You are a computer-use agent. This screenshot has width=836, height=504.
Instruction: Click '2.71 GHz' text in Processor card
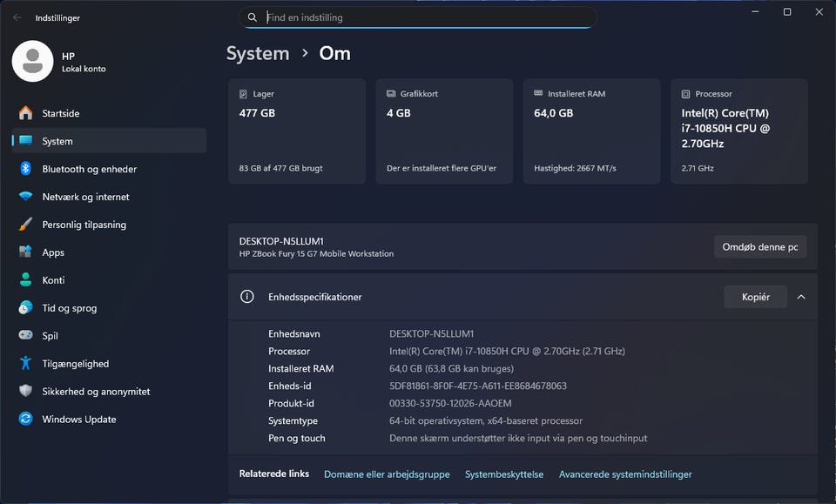pyautogui.click(x=698, y=168)
